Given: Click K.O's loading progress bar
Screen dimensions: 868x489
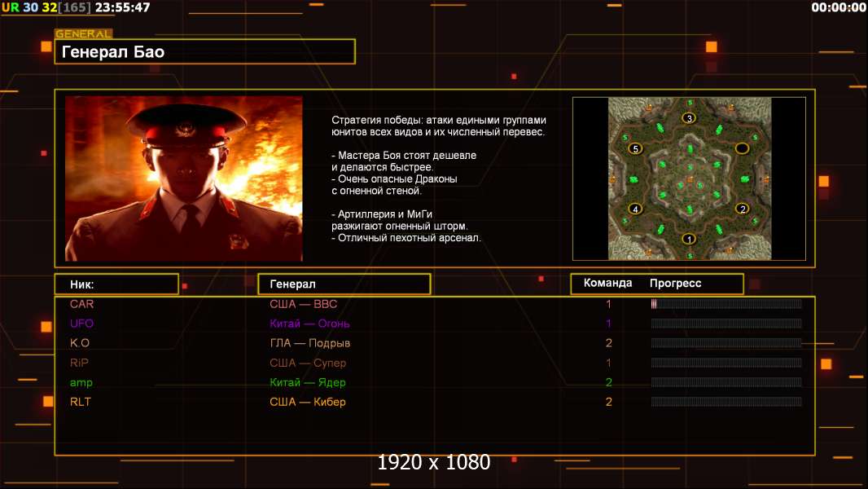Looking at the screenshot, I should tap(726, 343).
